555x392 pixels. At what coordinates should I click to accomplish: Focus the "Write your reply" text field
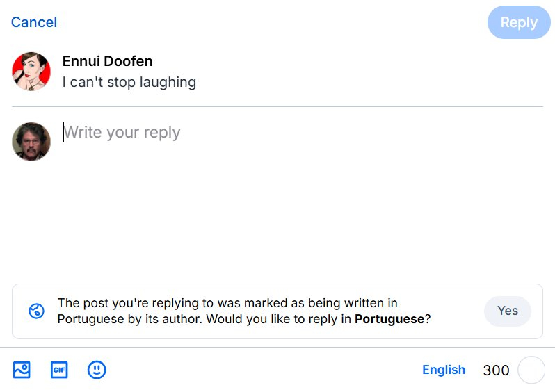pos(209,132)
